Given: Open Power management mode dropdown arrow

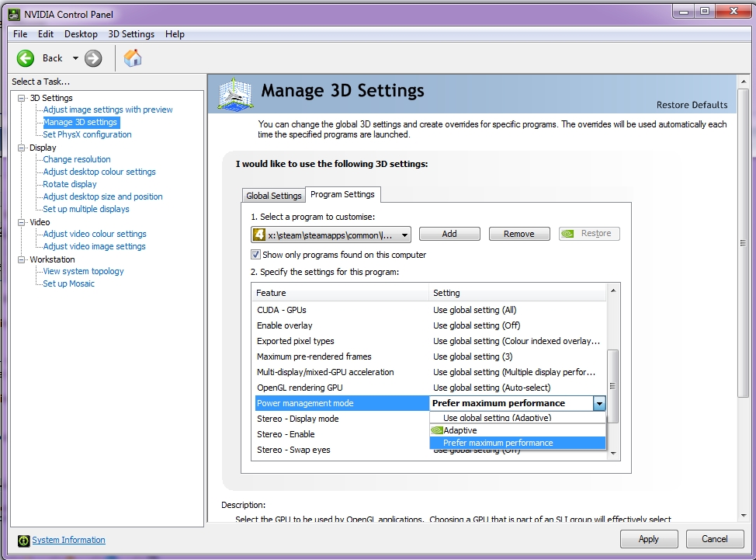Looking at the screenshot, I should [x=599, y=403].
